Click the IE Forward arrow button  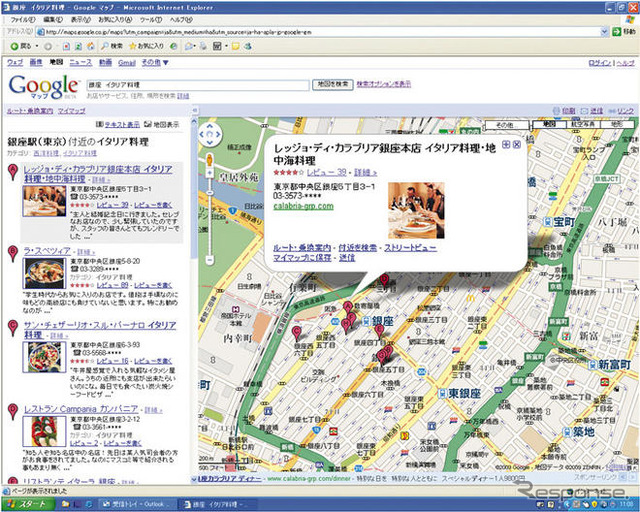click(48, 47)
